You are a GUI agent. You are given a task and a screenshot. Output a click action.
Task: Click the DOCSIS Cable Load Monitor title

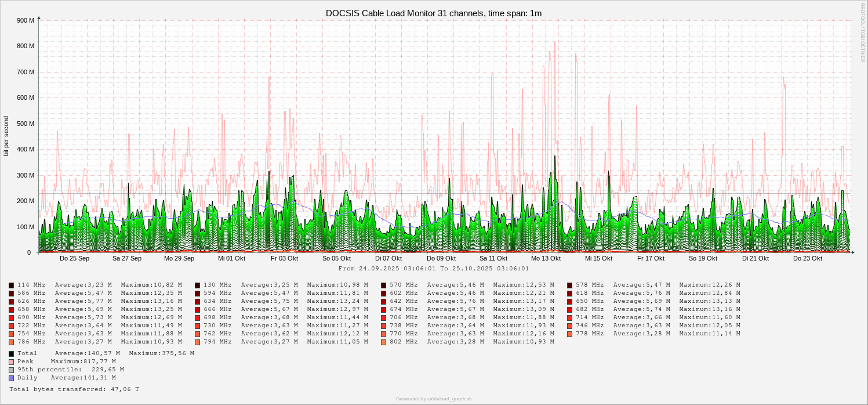click(434, 13)
